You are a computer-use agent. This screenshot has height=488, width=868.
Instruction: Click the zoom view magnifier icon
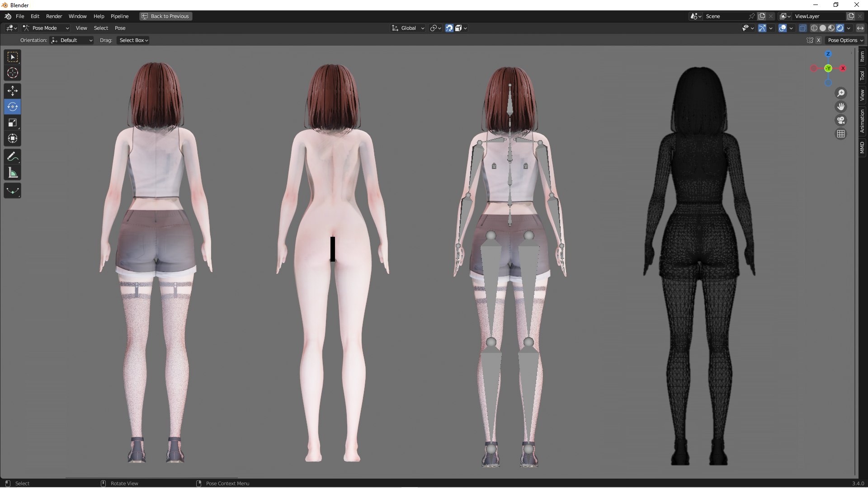tap(841, 93)
